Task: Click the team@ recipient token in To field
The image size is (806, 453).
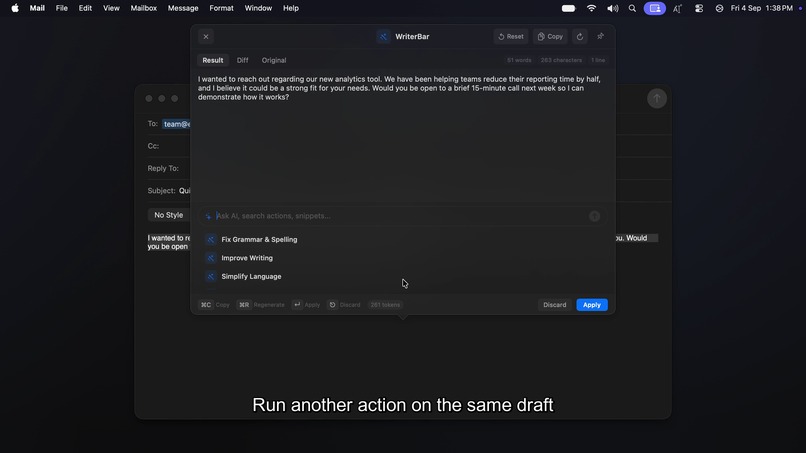Action: pos(177,124)
